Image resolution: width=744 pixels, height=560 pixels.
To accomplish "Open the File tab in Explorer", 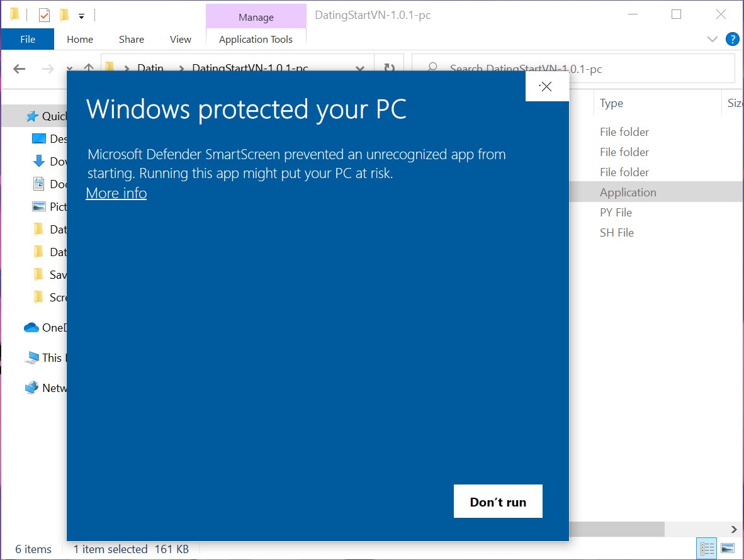I will click(28, 40).
